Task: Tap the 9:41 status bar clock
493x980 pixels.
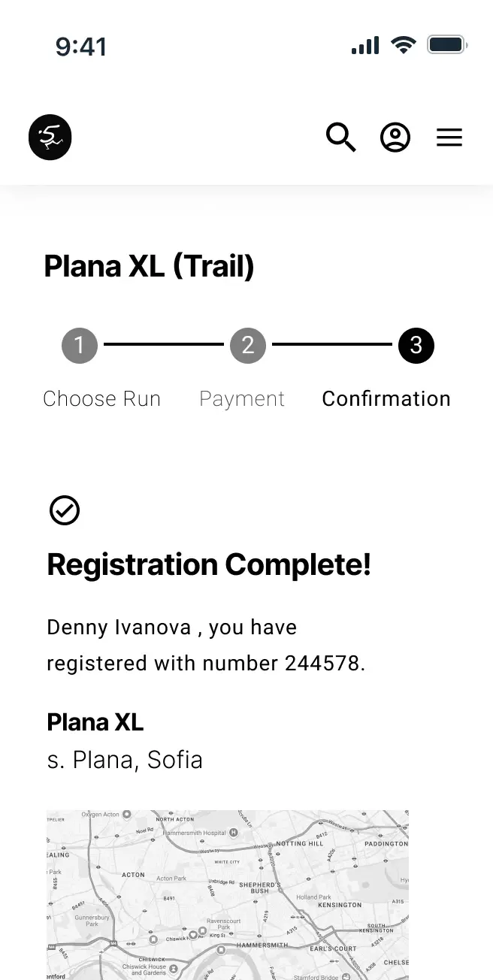Action: (x=81, y=47)
